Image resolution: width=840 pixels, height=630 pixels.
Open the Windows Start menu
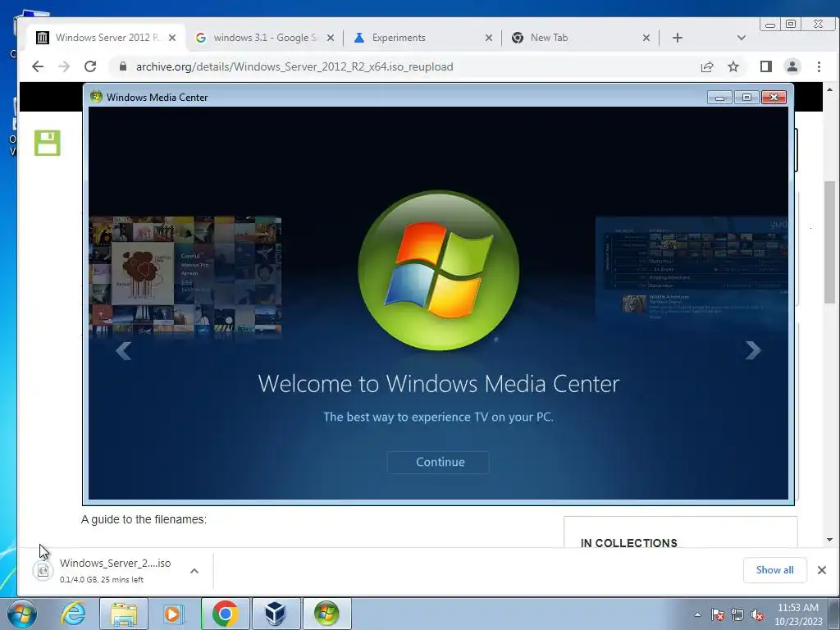point(21,614)
